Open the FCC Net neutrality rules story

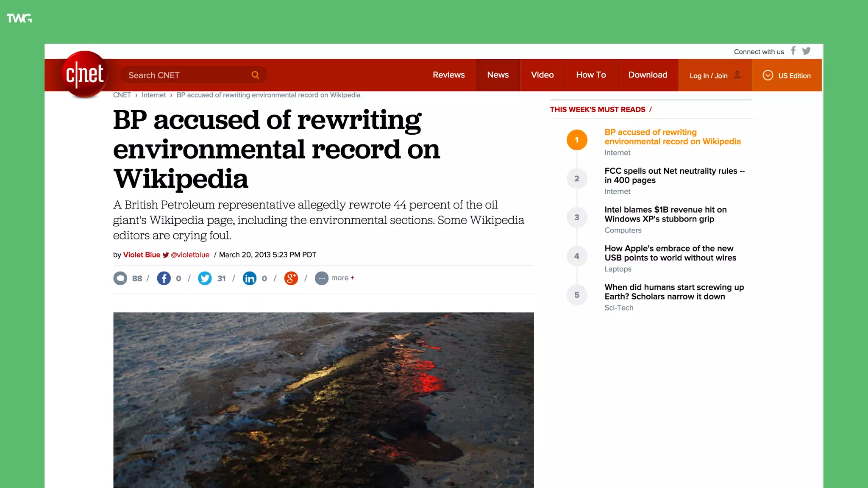pos(674,175)
